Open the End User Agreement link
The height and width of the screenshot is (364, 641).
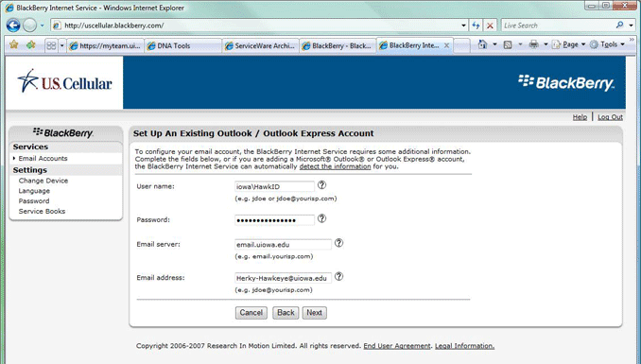coord(396,346)
